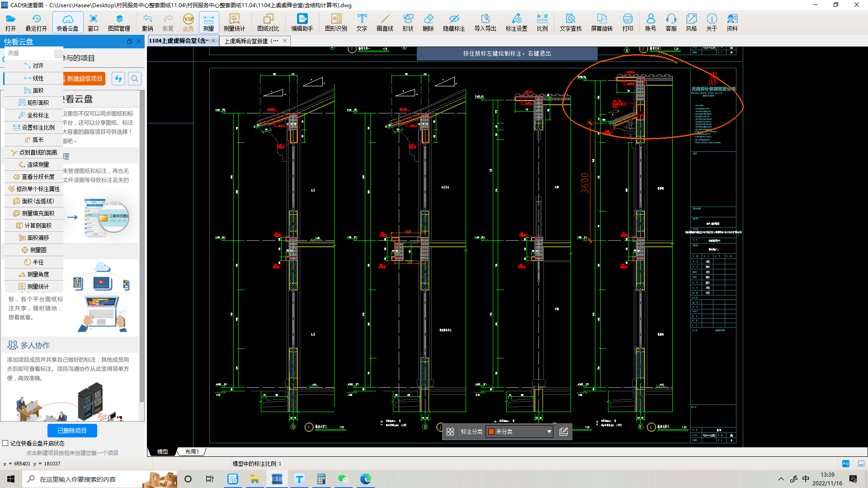Close the 快看云盘 panel
Image resolution: width=868 pixels, height=488 pixels.
tap(139, 41)
